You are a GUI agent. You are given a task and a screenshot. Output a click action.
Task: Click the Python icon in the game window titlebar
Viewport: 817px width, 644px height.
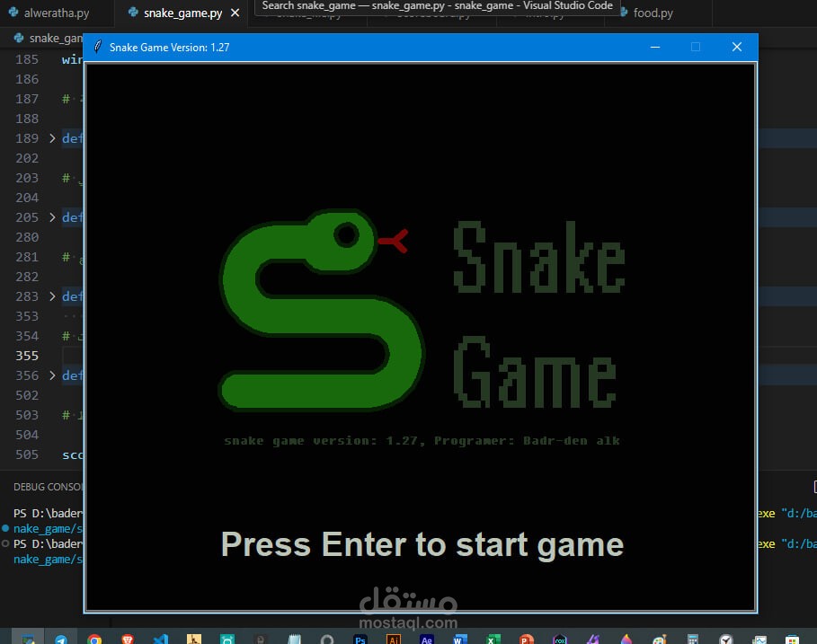pyautogui.click(x=97, y=47)
